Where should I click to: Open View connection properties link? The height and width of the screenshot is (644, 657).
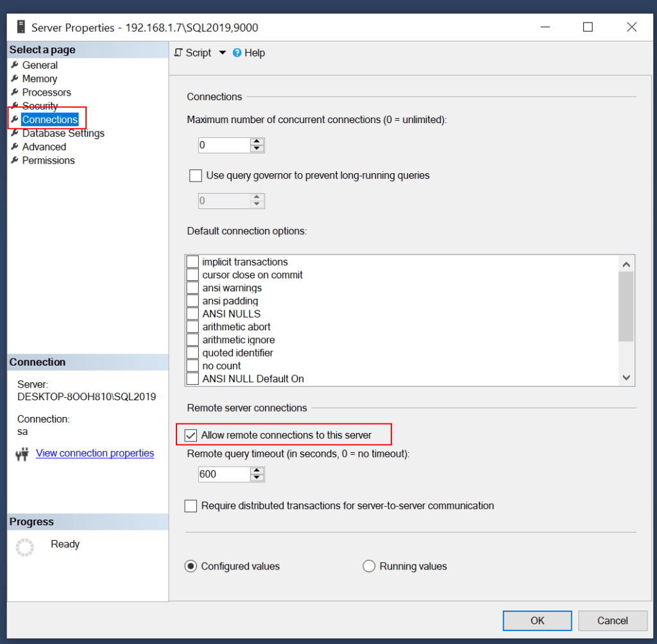click(95, 453)
